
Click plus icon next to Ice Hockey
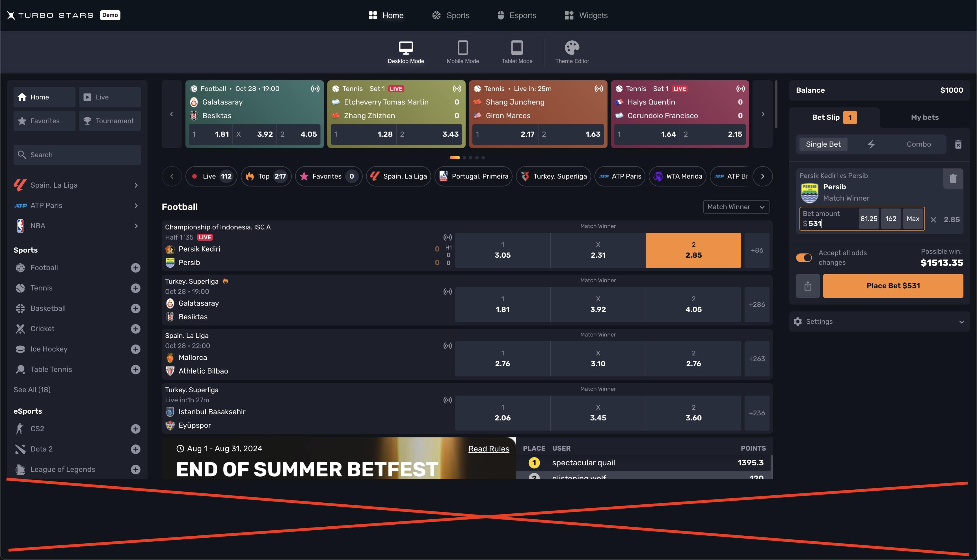(x=135, y=349)
